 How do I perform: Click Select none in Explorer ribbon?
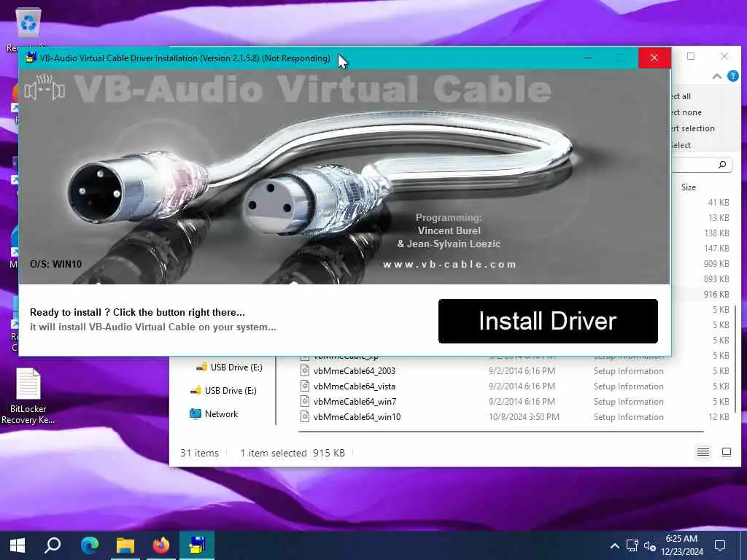(x=686, y=112)
